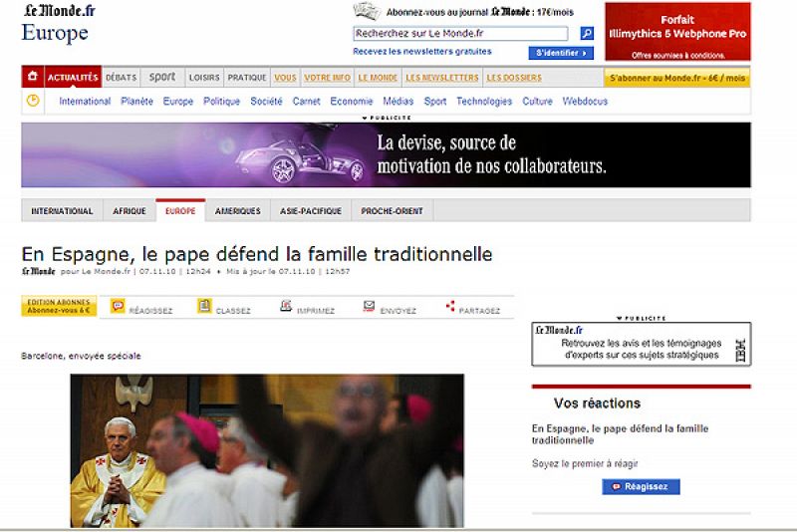Click the purple car banner advertisement

point(386,155)
